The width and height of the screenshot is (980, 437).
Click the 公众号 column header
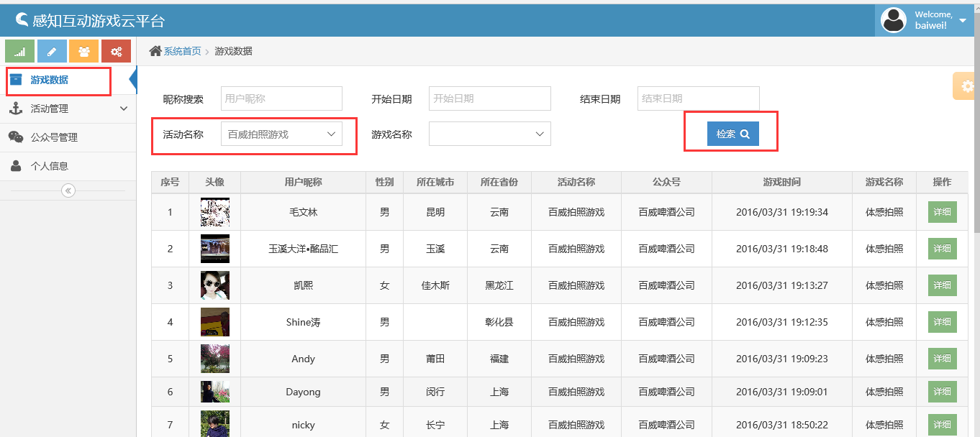(x=666, y=183)
